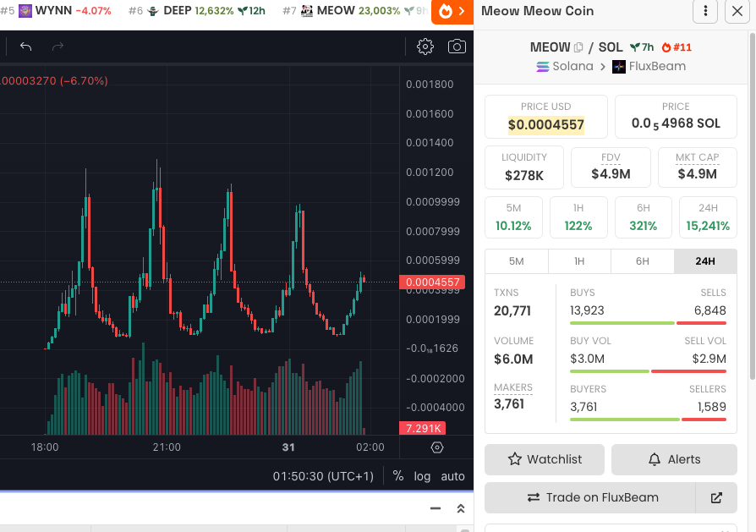Click the 6H 321% change box
Viewport: 756px width, 532px height.
(644, 217)
